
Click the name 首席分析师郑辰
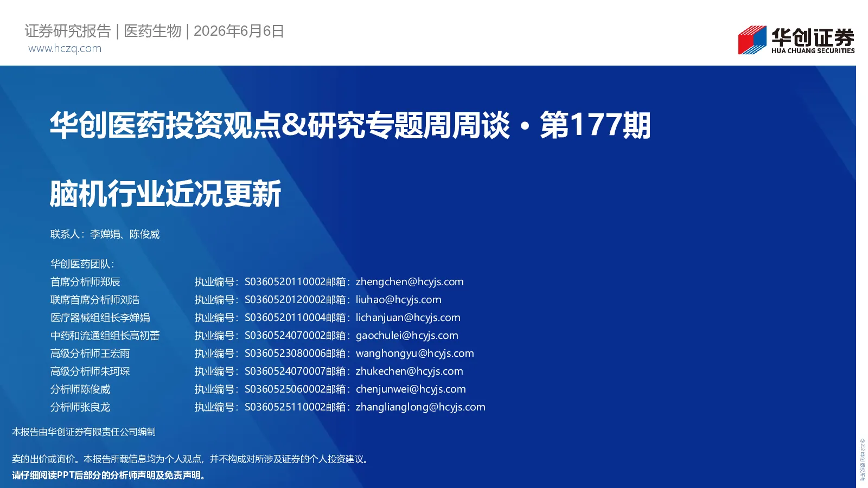[x=85, y=282]
